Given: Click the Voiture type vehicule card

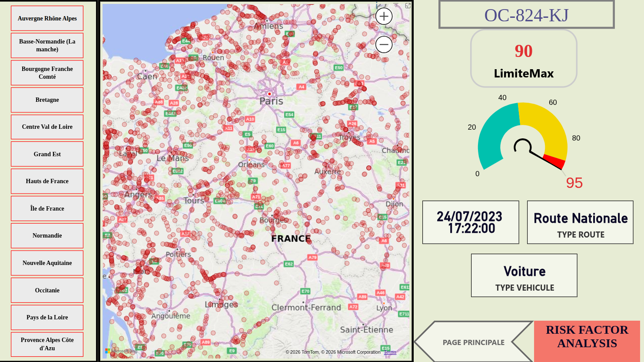Looking at the screenshot, I should point(524,275).
